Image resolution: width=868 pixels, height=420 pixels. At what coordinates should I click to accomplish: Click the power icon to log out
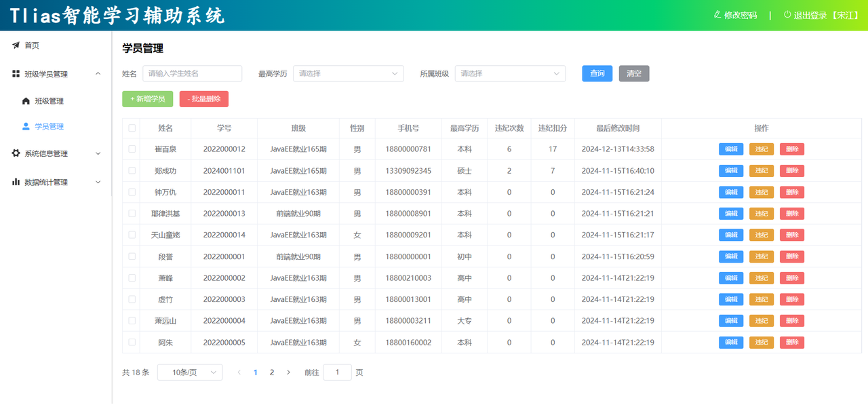pos(787,14)
